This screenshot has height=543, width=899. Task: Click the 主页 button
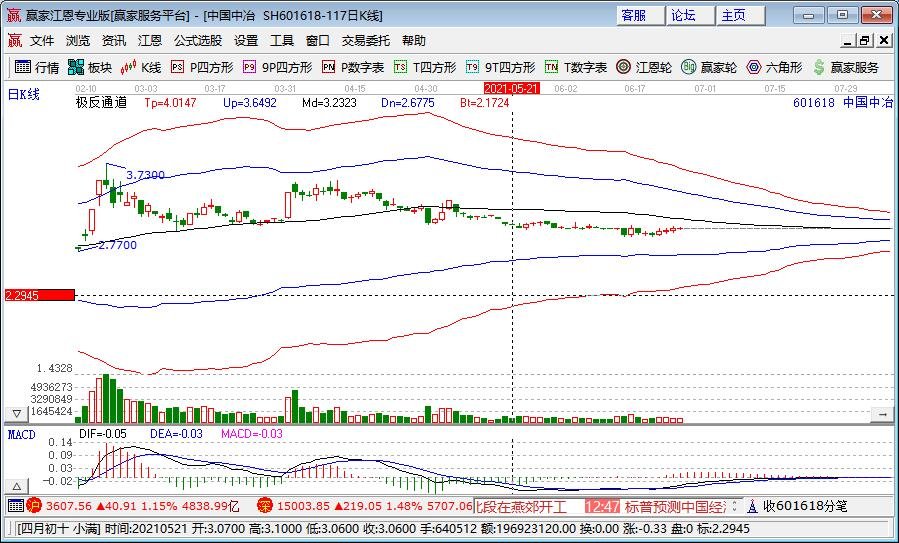pos(741,15)
